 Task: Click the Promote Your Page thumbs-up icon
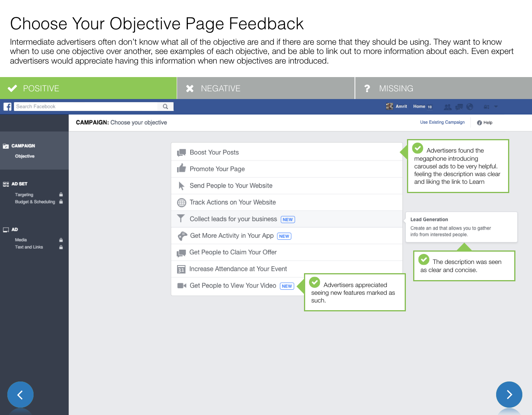tap(181, 168)
